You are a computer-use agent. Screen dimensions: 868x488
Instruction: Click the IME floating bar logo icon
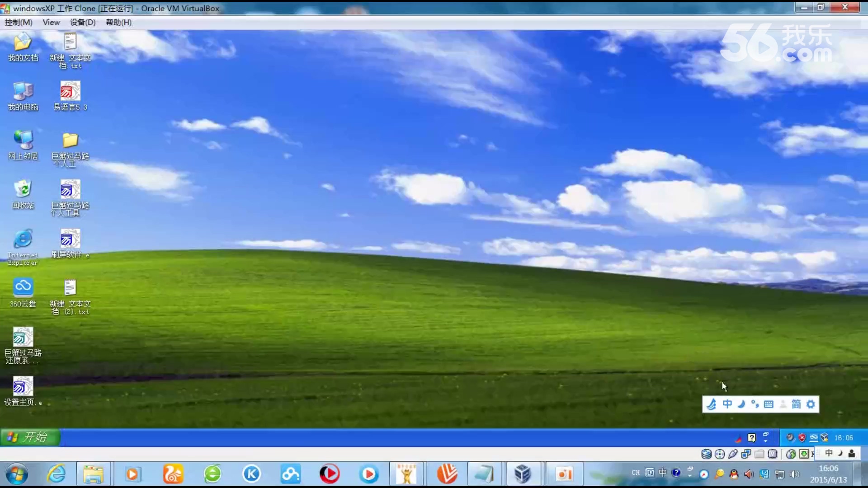pyautogui.click(x=712, y=404)
